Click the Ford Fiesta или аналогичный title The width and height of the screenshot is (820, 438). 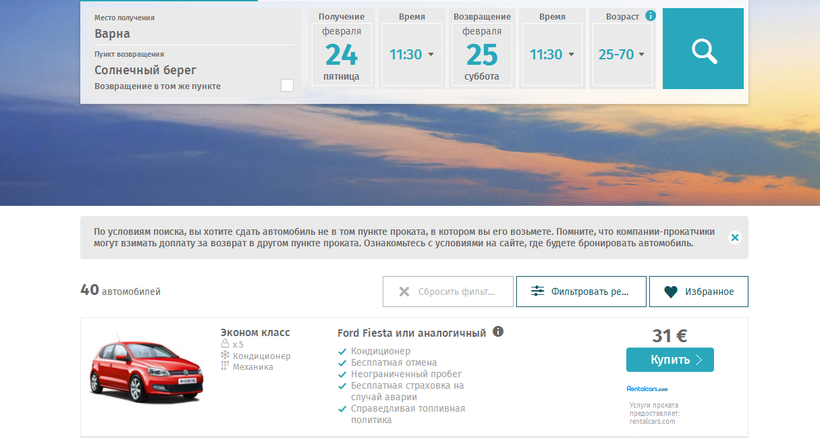point(412,332)
